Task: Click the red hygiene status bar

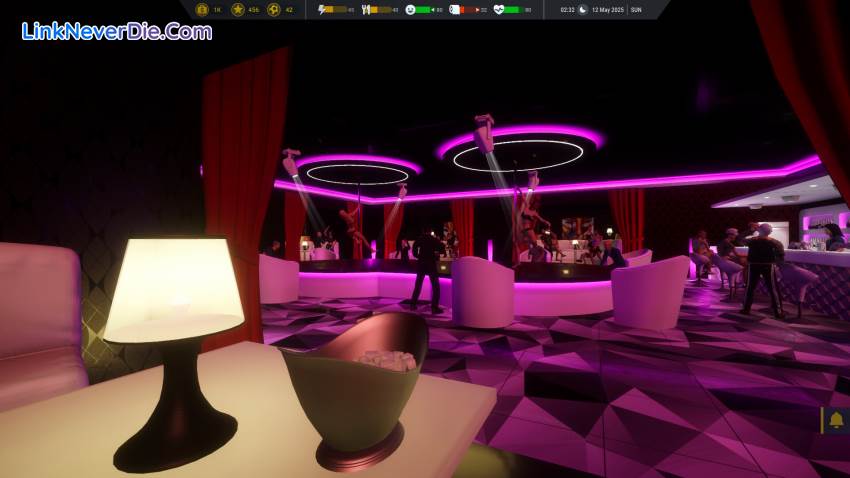Action: (x=468, y=9)
